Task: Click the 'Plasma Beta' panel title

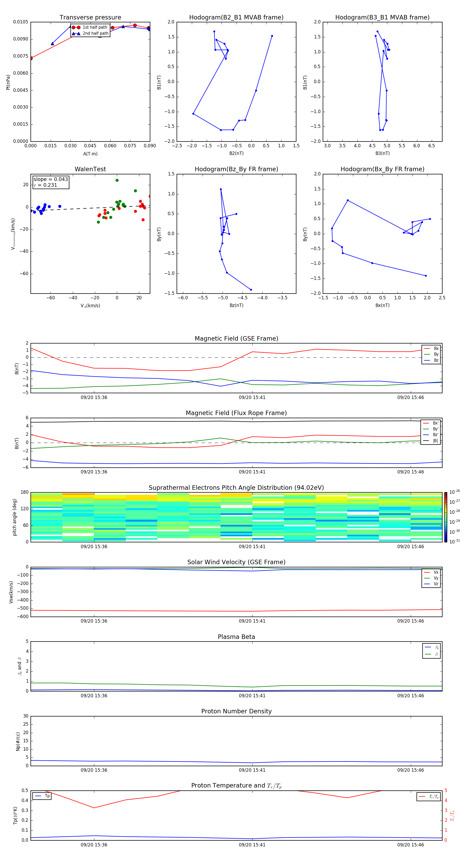Action: [x=236, y=637]
